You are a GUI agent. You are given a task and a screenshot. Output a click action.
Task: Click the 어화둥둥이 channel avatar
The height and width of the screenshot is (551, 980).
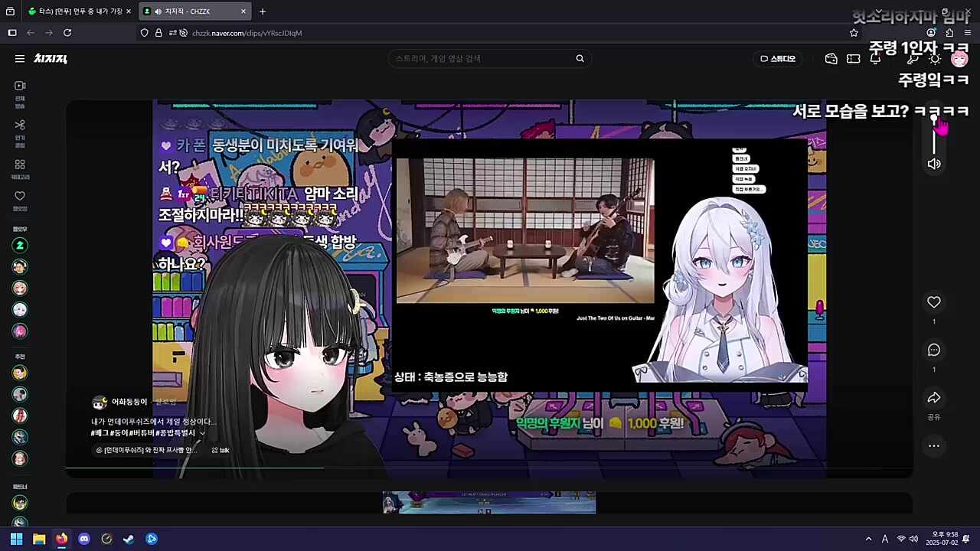click(x=100, y=403)
